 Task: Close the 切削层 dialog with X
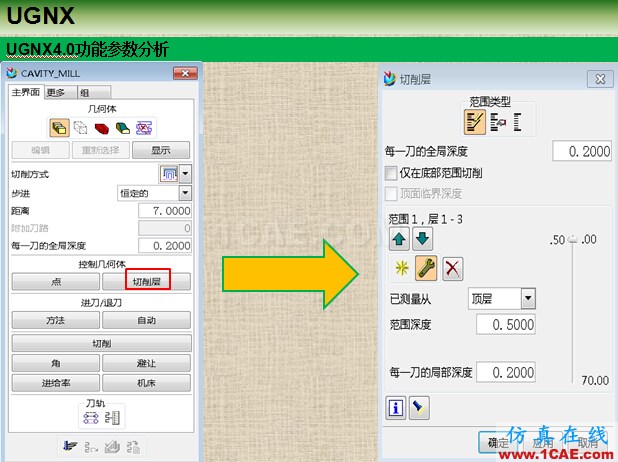600,79
